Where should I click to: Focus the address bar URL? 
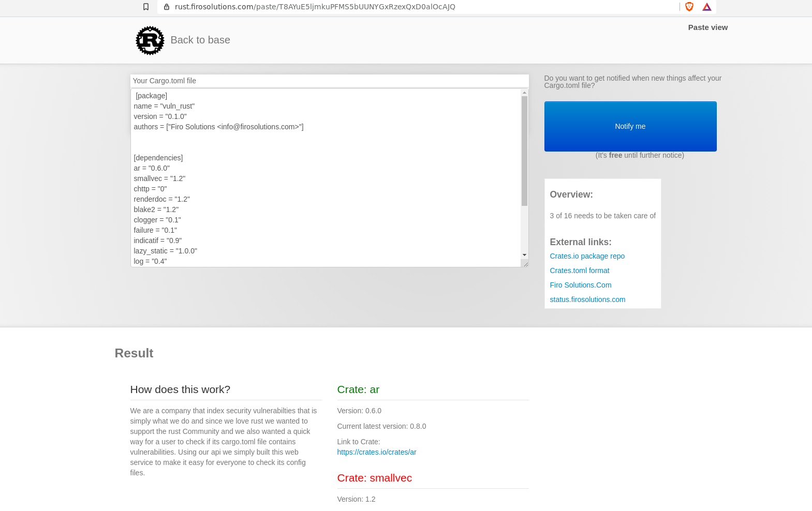[315, 7]
